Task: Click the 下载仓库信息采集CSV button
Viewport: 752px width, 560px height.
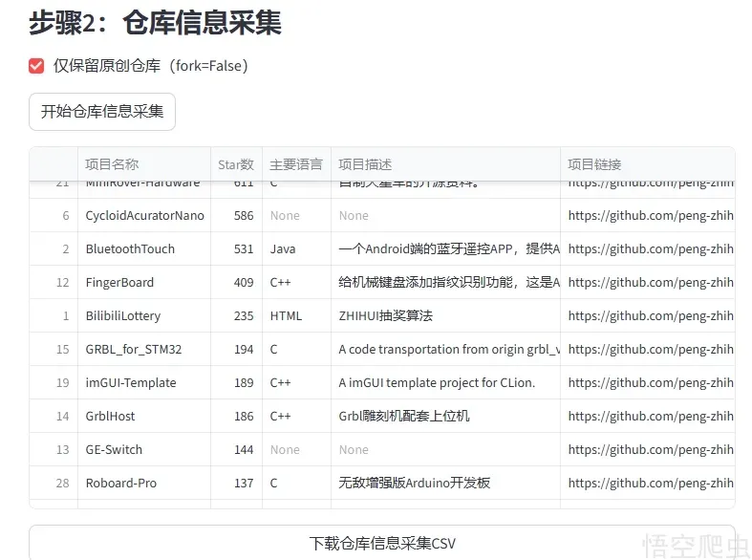Action: click(382, 543)
